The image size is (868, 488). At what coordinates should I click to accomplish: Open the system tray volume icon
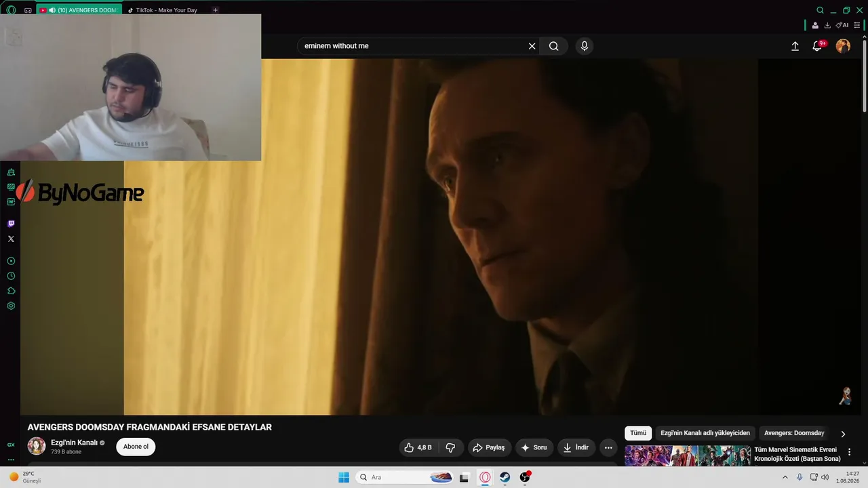click(x=825, y=477)
